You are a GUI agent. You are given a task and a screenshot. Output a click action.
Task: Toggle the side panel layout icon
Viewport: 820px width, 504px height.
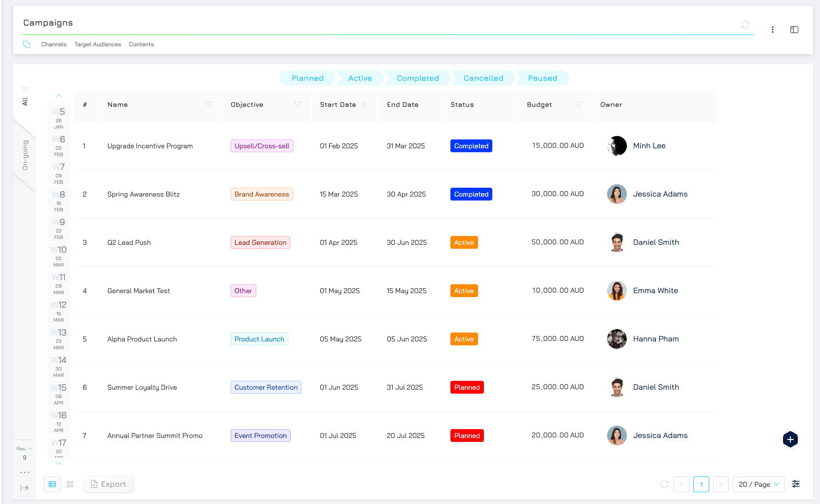pos(794,30)
